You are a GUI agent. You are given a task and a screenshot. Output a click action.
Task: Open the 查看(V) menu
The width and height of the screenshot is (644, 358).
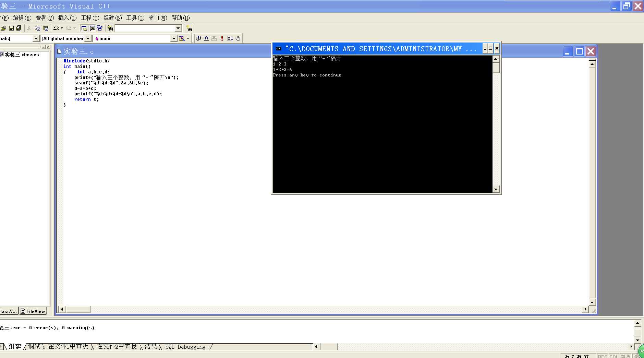point(45,18)
